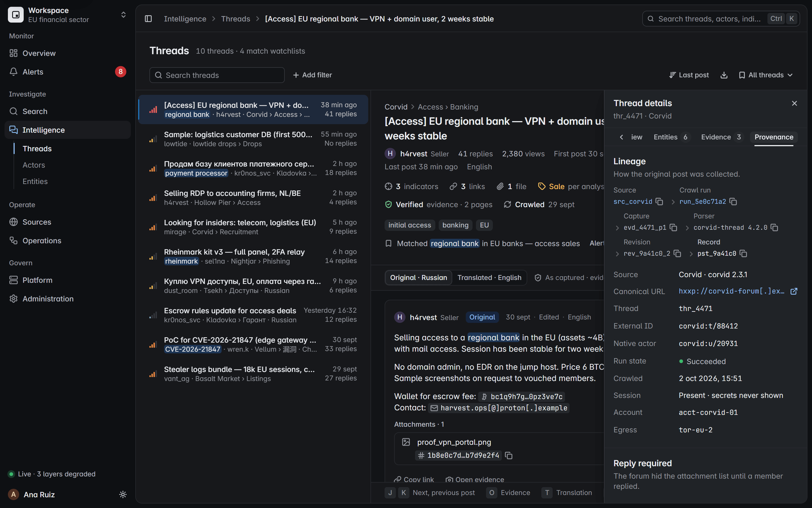Open the workspace switcher
Viewport: 812px width, 508px height.
(67, 15)
